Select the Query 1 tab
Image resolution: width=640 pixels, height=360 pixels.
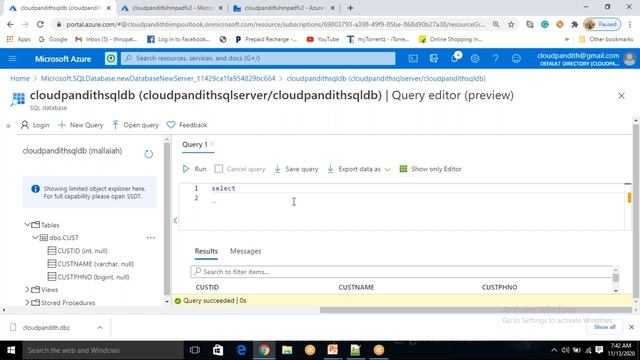click(195, 144)
